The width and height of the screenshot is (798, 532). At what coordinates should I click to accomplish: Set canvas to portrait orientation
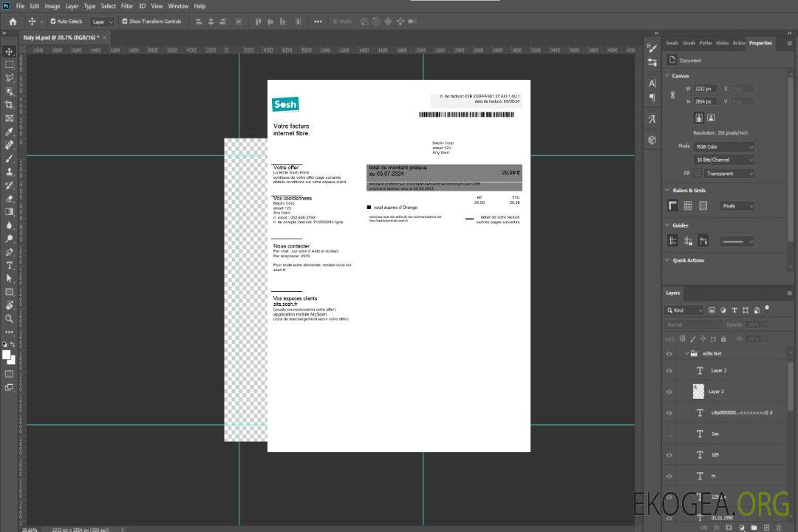coord(699,118)
